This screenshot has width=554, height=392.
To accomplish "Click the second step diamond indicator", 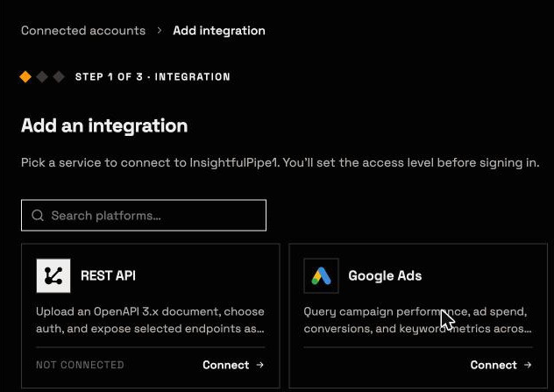I will tap(42, 76).
